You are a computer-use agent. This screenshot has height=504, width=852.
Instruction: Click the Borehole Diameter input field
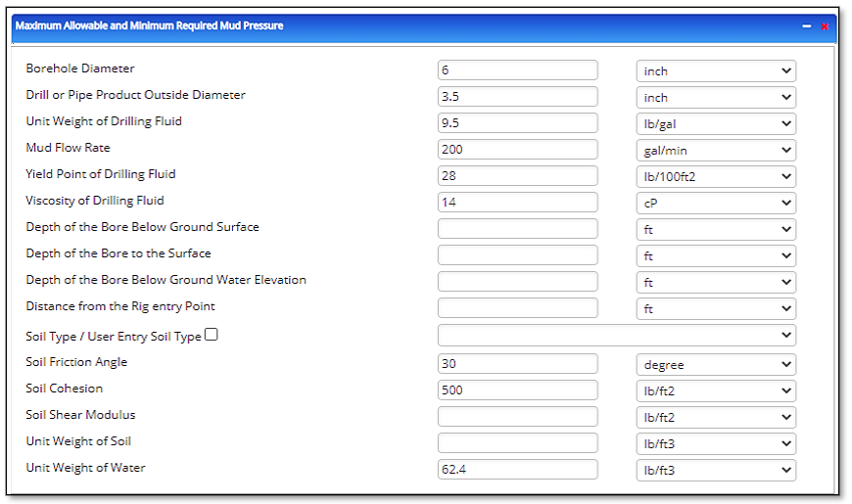coord(517,70)
